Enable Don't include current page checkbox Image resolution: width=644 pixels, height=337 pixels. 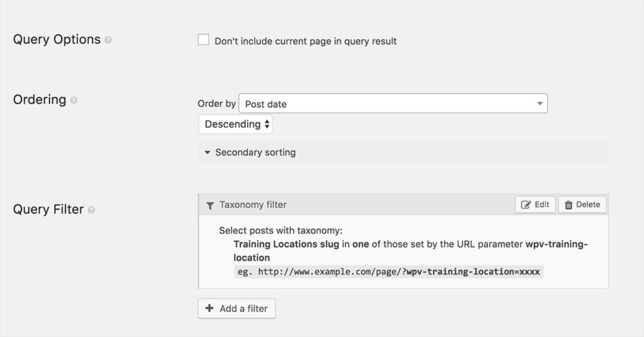203,39
